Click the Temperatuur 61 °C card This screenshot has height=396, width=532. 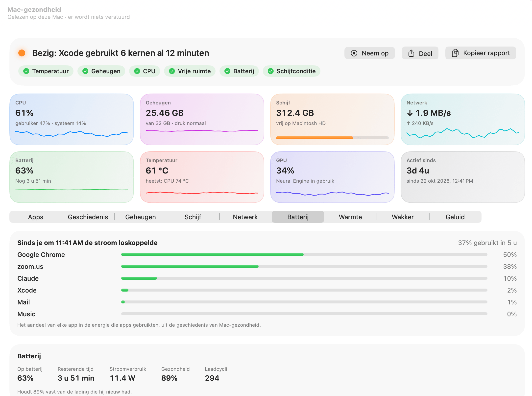pyautogui.click(x=202, y=177)
